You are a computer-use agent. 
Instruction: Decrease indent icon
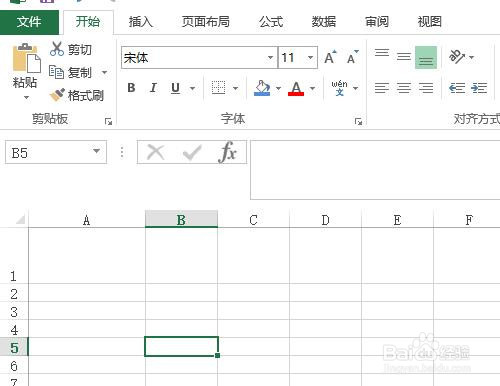click(457, 88)
